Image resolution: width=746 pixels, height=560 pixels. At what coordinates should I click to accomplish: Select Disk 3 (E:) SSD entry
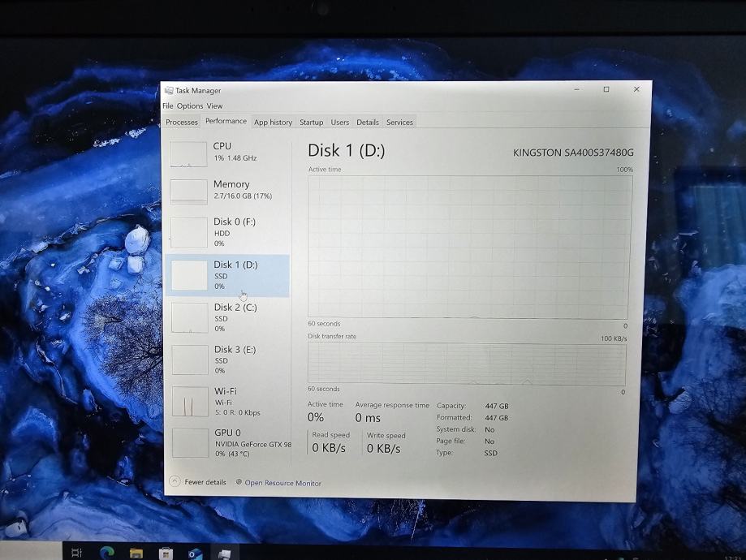228,360
